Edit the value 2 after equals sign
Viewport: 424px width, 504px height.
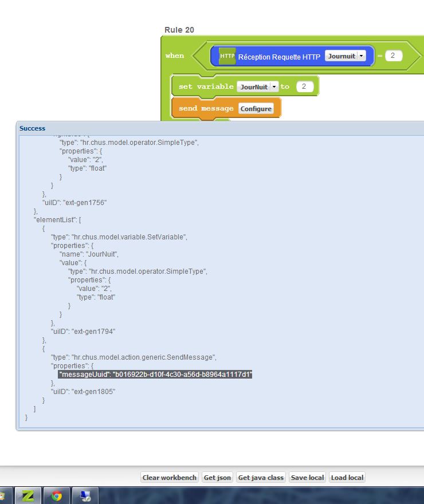coord(394,56)
